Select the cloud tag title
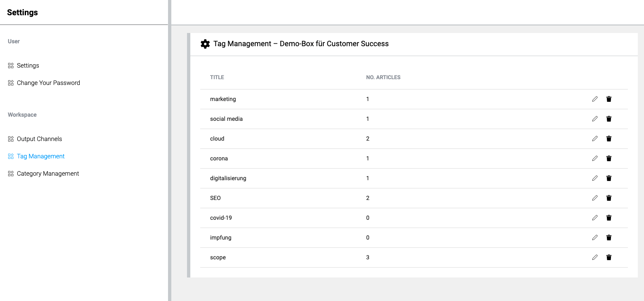 coord(217,139)
